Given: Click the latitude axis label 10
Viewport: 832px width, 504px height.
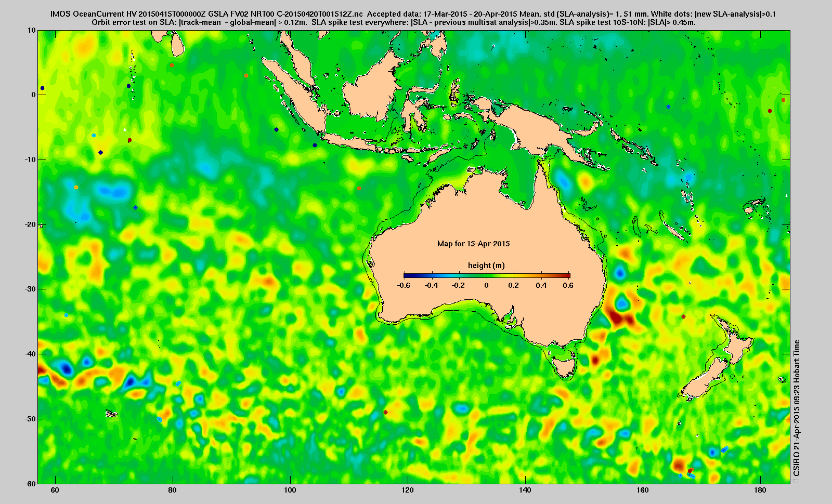Looking at the screenshot, I should click(x=32, y=31).
